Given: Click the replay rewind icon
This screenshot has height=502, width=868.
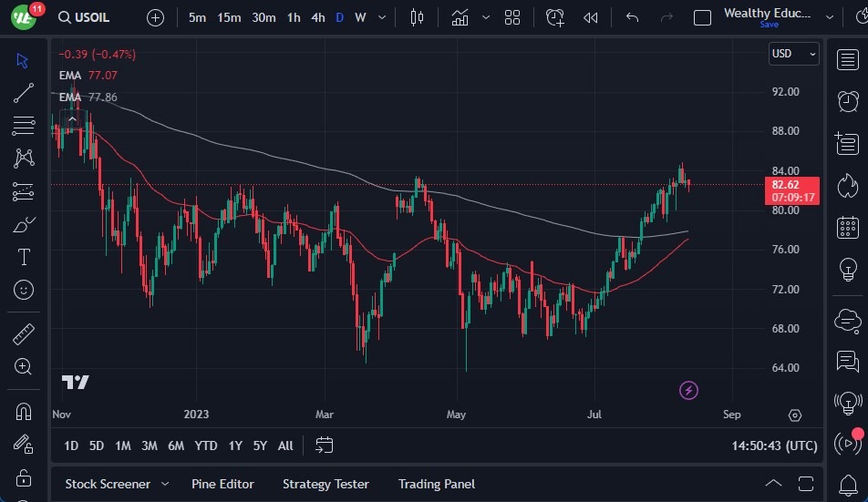Looking at the screenshot, I should point(591,17).
